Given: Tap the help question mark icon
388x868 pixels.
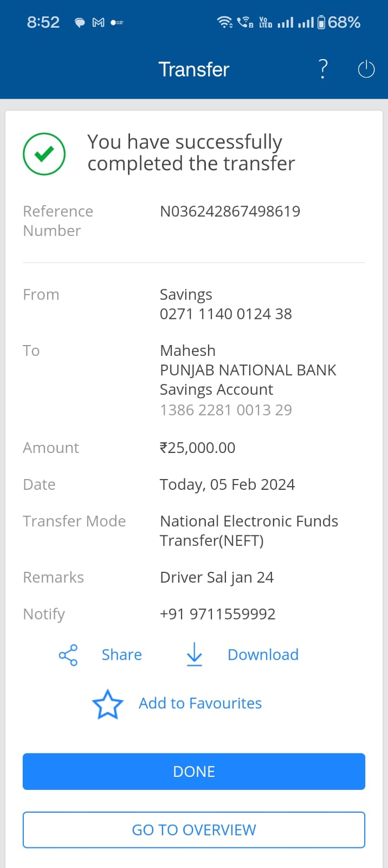Looking at the screenshot, I should pyautogui.click(x=323, y=69).
